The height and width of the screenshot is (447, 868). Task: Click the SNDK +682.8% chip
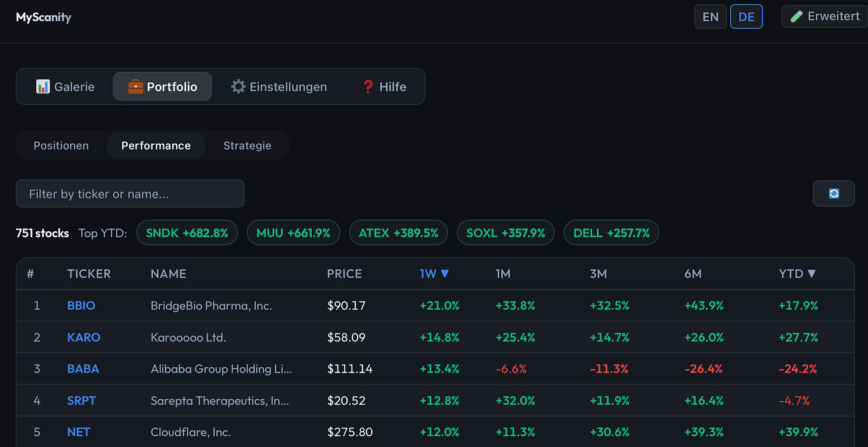[x=187, y=233]
